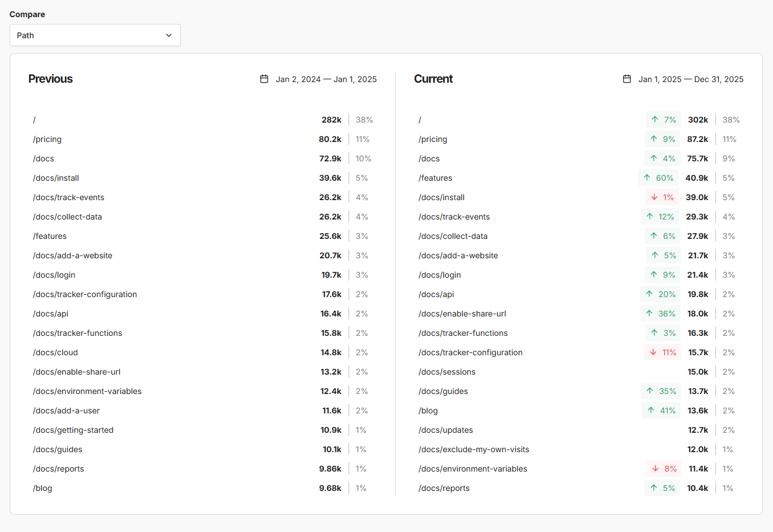Click the 20% increase badge for /docs/api
The image size is (773, 532).
[x=660, y=294]
